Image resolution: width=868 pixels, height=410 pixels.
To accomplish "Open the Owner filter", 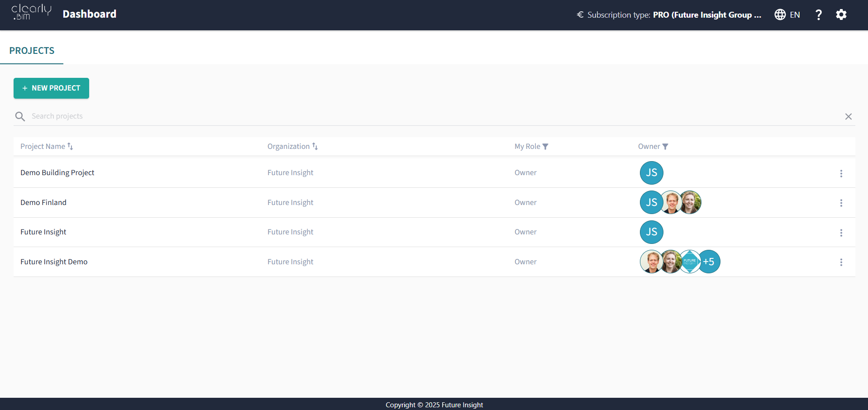I will 665,147.
